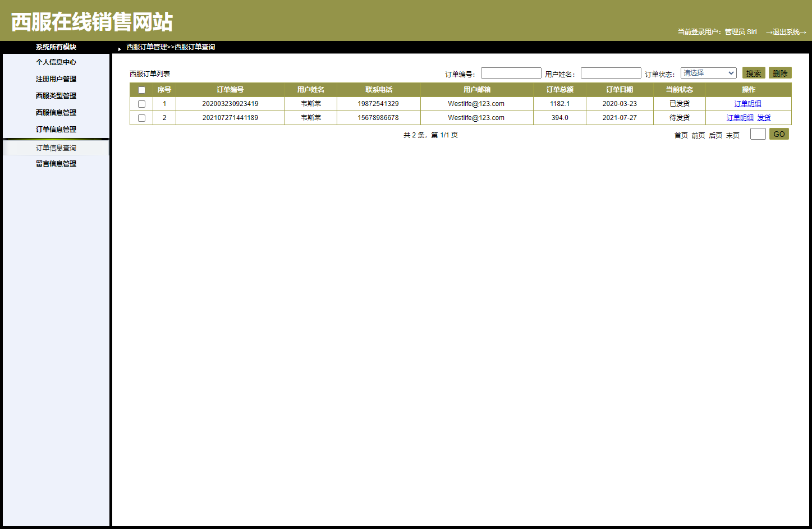Screen dimensions: 812x529
Task: Focus the 用户姓名 search field
Action: [611, 73]
